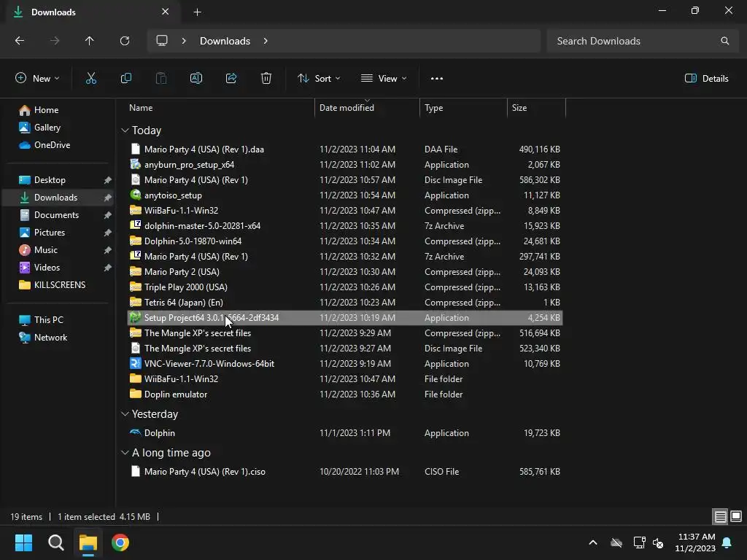The image size is (747, 560).
Task: Select Triple Play 2000 (USA) zip
Action: (x=345, y=287)
